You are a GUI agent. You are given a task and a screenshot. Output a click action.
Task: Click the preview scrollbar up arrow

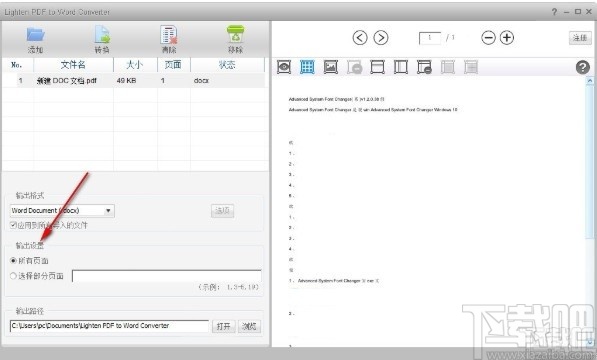tap(590, 81)
